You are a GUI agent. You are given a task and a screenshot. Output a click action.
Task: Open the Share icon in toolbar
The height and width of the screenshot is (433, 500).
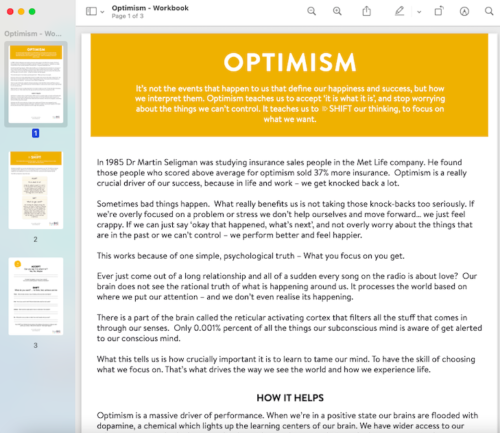click(x=367, y=11)
